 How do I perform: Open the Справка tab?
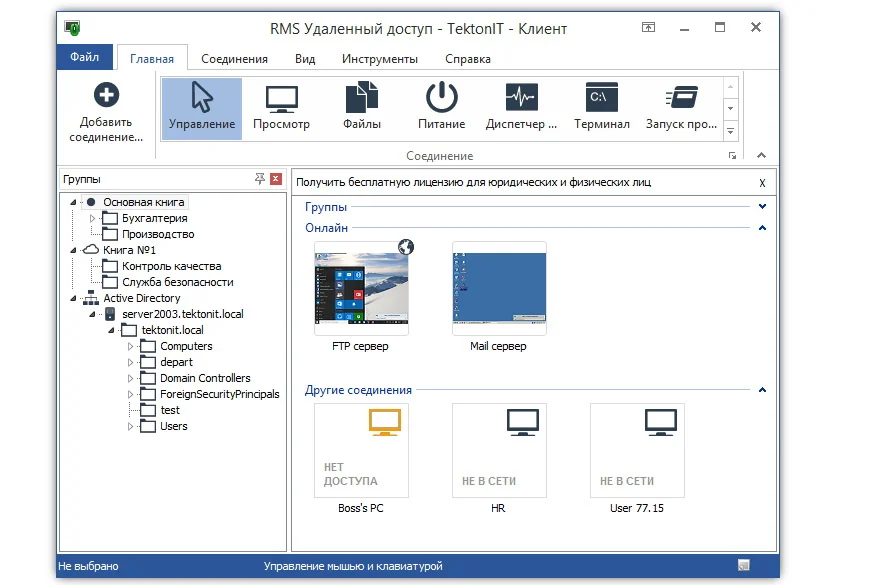pyautogui.click(x=468, y=59)
